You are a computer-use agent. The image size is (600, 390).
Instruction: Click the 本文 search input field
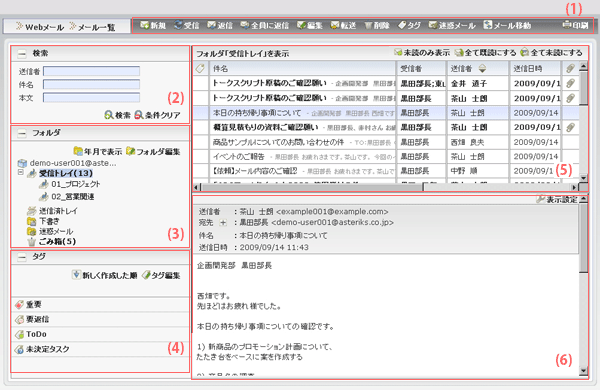[x=91, y=98]
